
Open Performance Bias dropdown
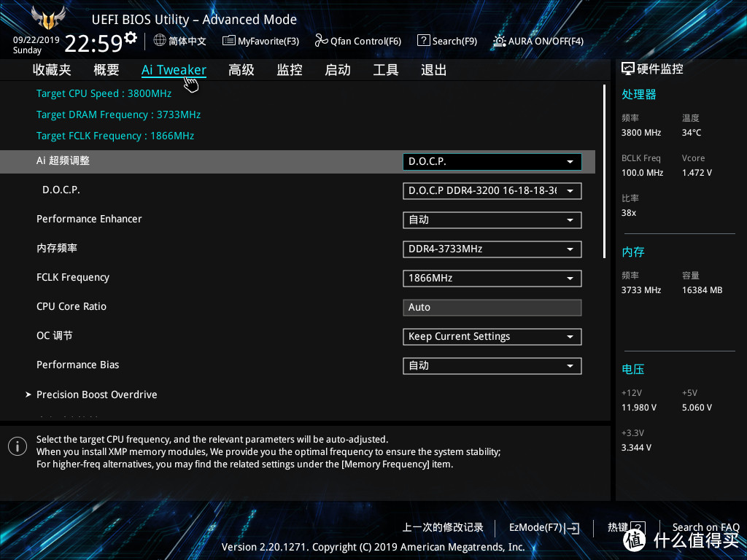(492, 366)
